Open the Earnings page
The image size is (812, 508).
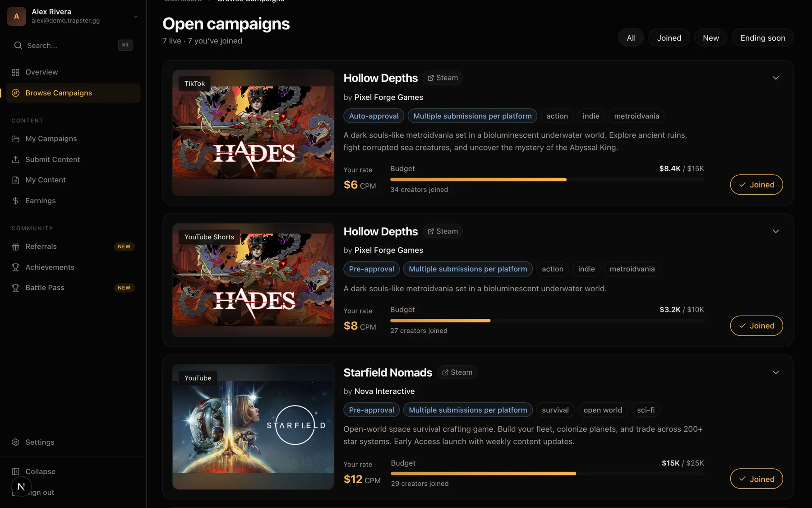click(x=73, y=201)
